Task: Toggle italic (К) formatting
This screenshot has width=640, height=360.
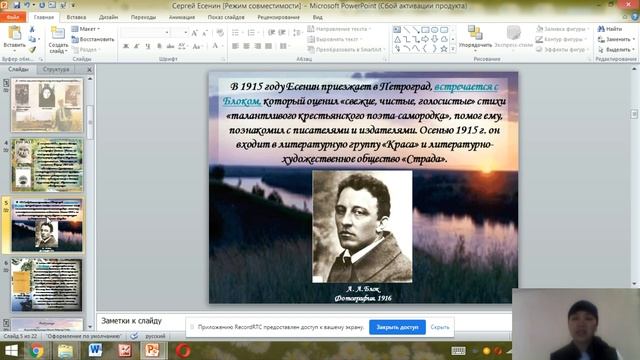Action: [x=137, y=46]
